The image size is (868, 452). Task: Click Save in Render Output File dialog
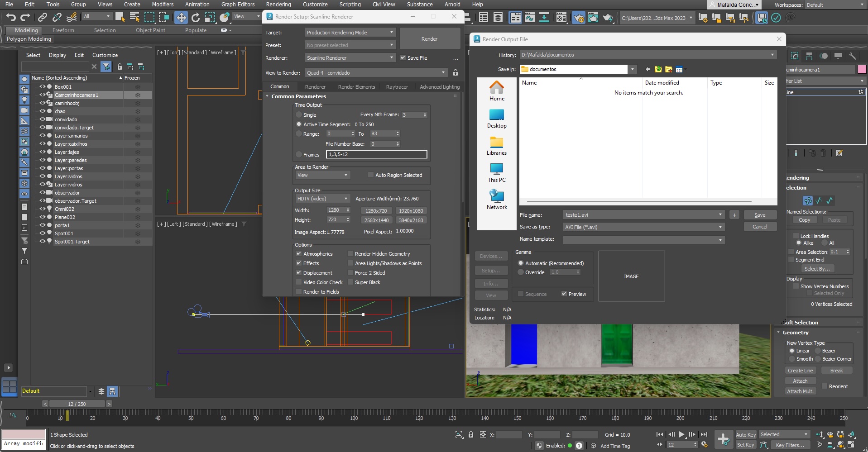(759, 215)
